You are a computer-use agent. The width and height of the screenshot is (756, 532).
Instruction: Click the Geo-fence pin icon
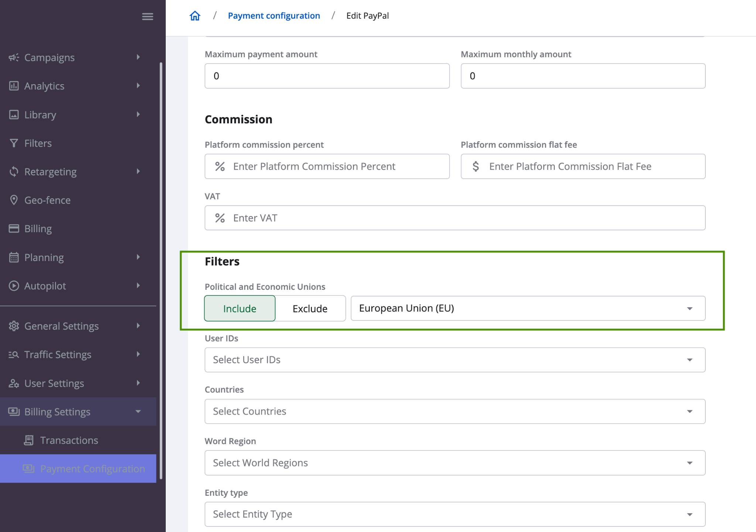click(x=14, y=200)
